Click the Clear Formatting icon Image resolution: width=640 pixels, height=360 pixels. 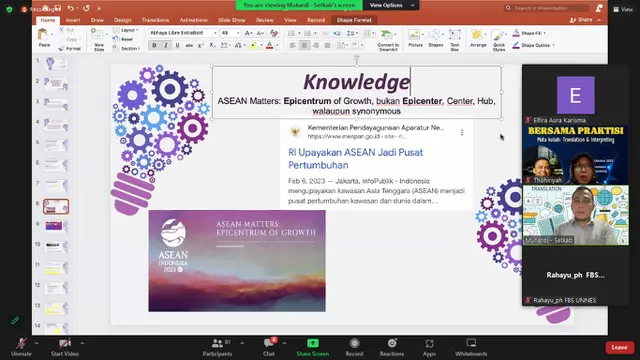(274, 33)
